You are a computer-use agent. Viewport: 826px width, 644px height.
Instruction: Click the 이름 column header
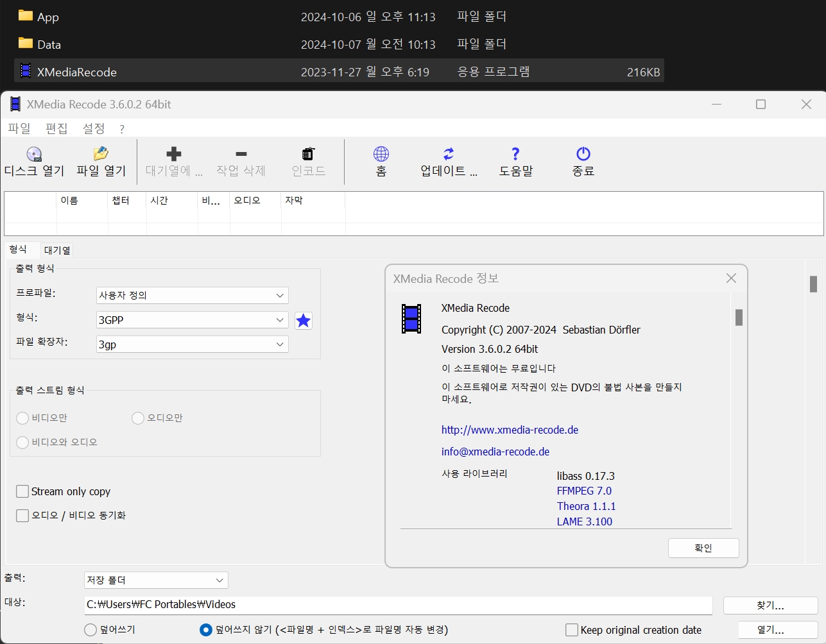point(82,201)
